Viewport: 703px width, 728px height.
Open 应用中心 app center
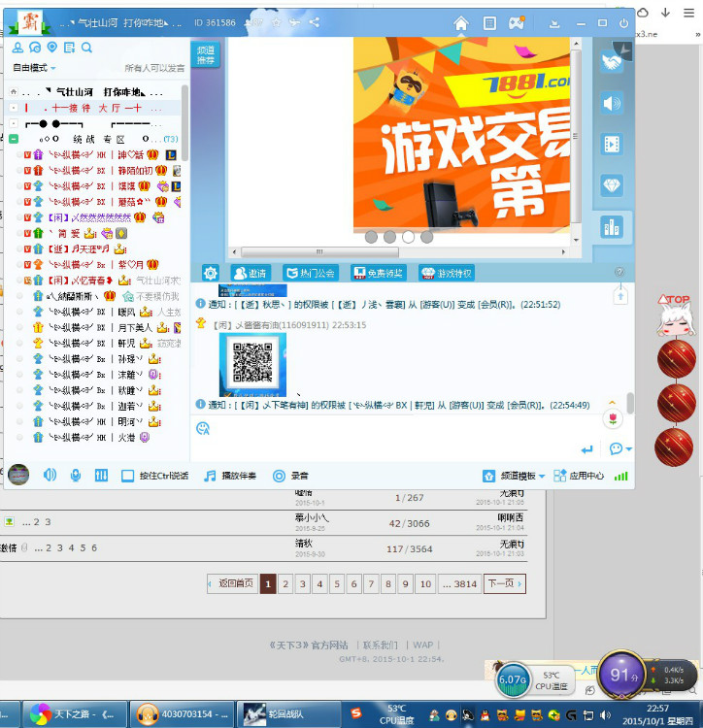point(579,476)
